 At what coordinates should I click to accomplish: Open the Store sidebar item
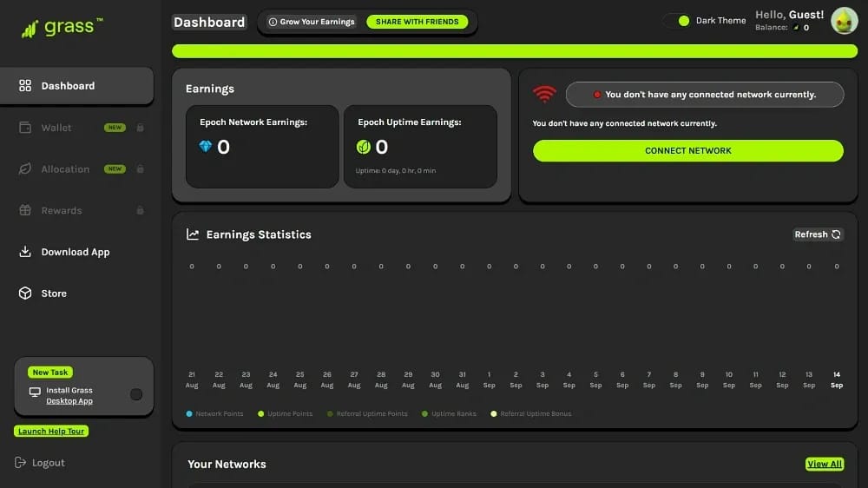[77, 293]
